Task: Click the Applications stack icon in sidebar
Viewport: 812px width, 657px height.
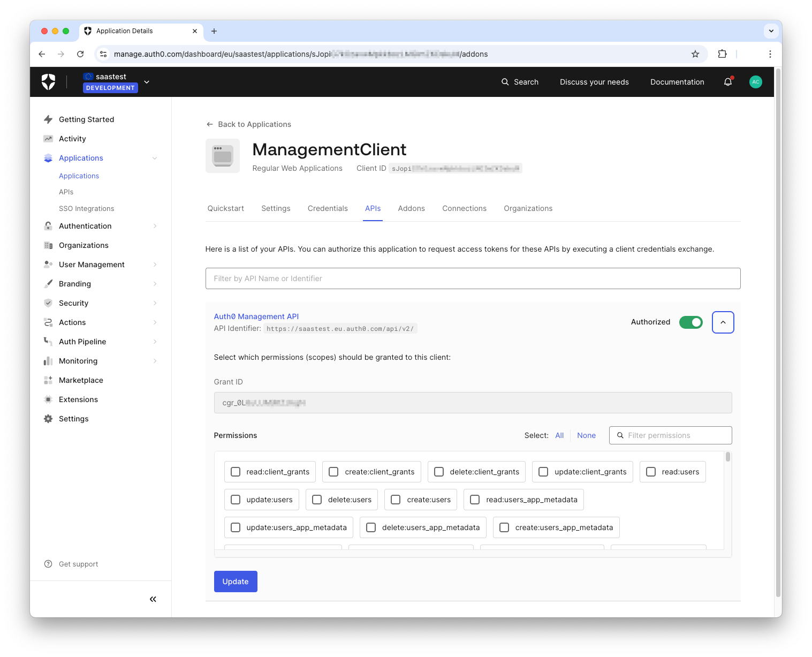Action: [48, 158]
